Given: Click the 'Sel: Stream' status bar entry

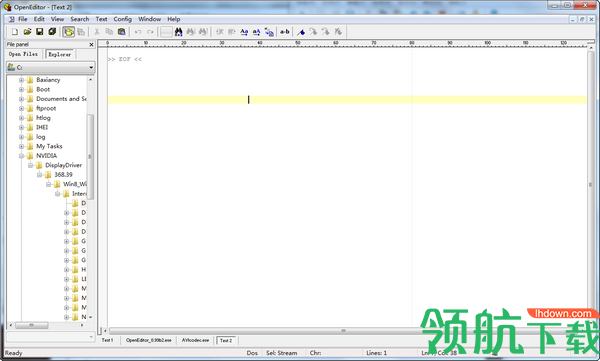Looking at the screenshot, I should pyautogui.click(x=282, y=353).
